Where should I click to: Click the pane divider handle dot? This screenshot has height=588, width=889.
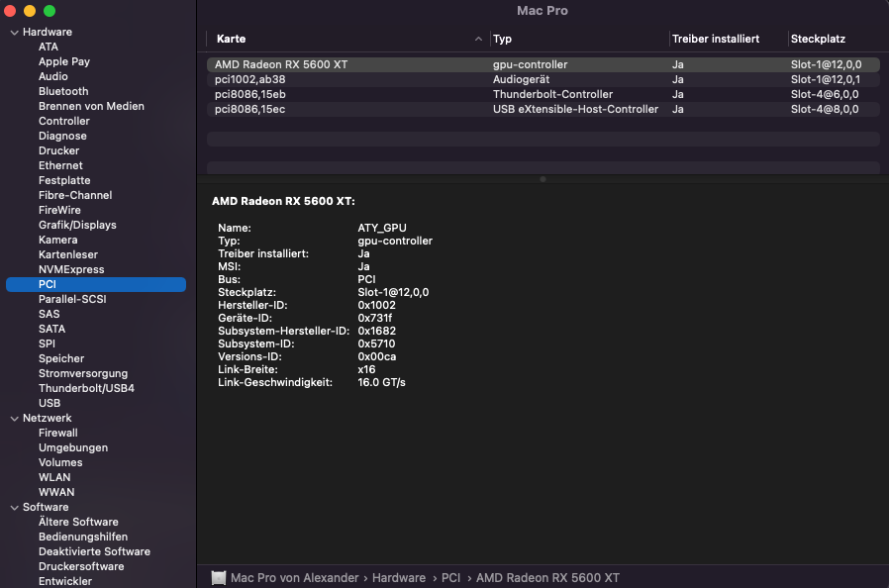542,179
